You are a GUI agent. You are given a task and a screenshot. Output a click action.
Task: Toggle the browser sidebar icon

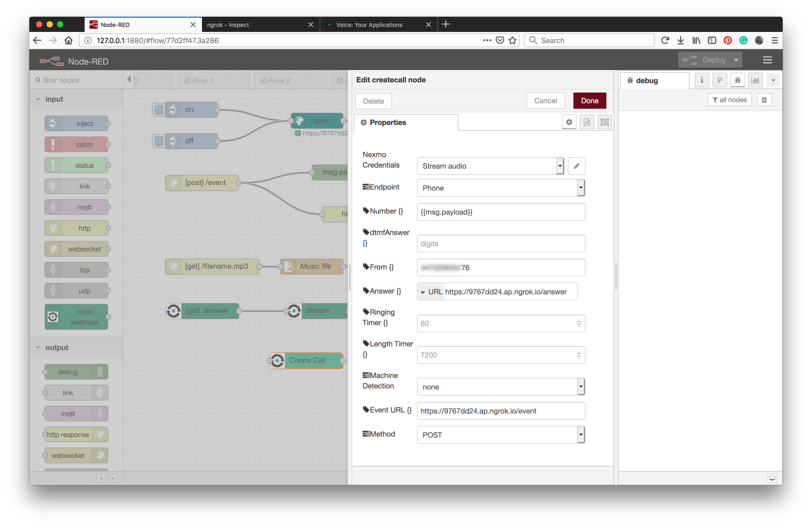(712, 41)
